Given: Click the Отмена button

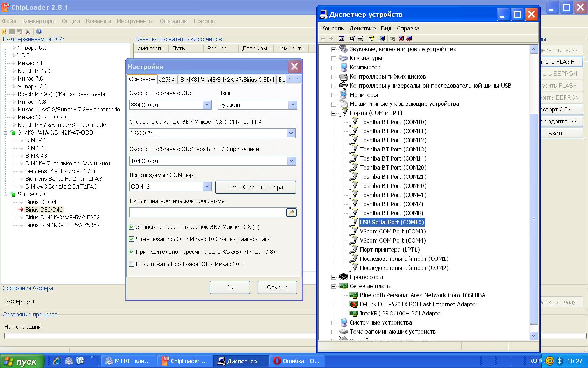Looking at the screenshot, I should pyautogui.click(x=277, y=287).
